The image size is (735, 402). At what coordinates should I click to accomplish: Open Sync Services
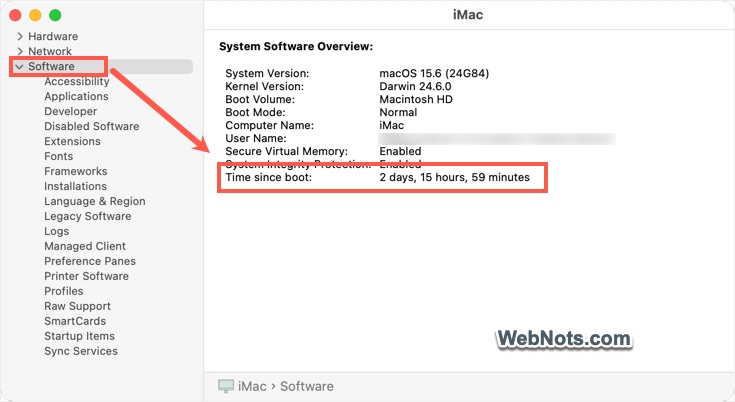coord(81,351)
